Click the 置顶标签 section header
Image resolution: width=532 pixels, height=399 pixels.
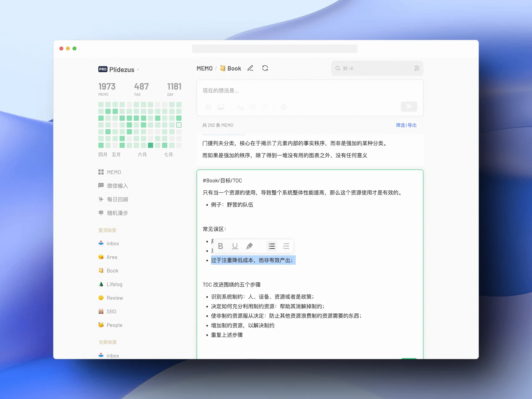107,230
